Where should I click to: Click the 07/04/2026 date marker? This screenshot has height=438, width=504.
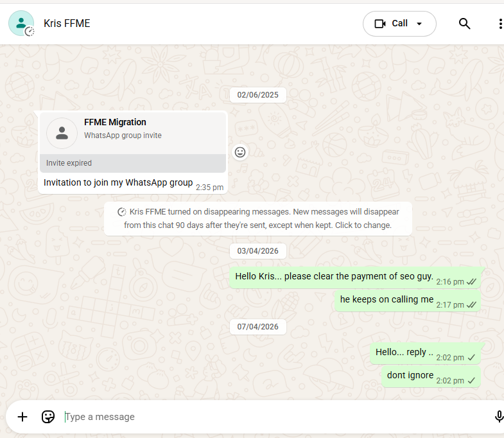click(x=258, y=327)
